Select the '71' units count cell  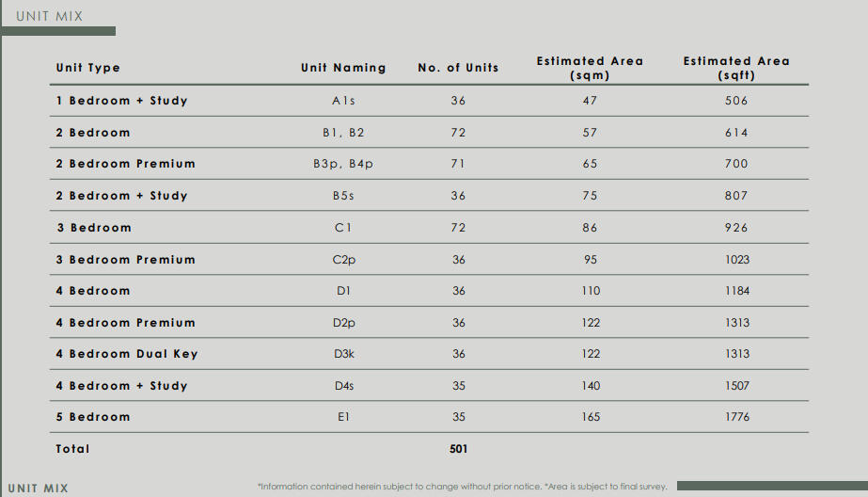[x=458, y=164]
